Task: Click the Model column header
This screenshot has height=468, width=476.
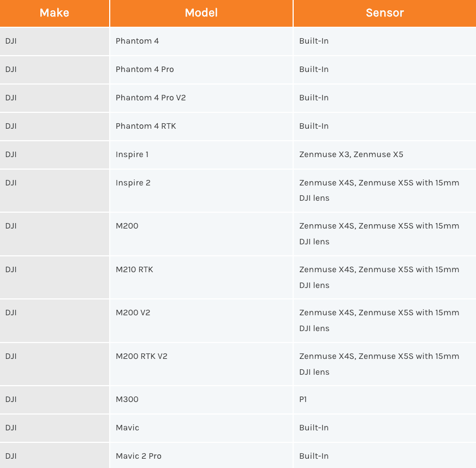Action: (x=201, y=13)
